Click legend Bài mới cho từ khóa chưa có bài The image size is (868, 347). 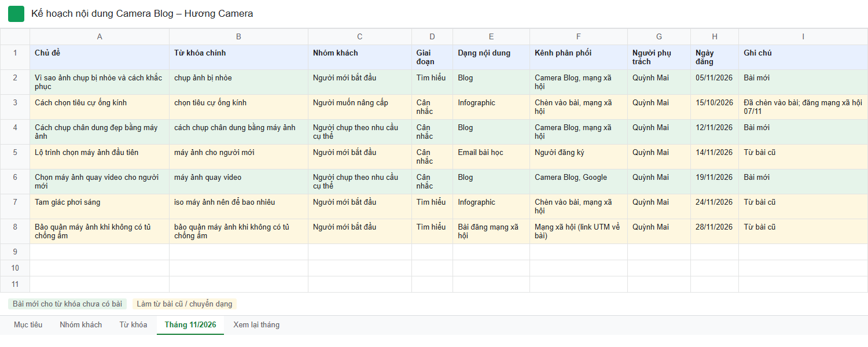pos(68,304)
